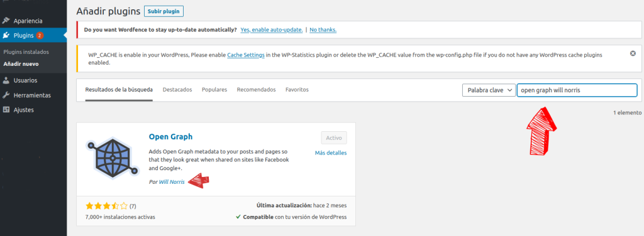
Task: Open Más detalles link for Open Graph
Action: [x=331, y=153]
